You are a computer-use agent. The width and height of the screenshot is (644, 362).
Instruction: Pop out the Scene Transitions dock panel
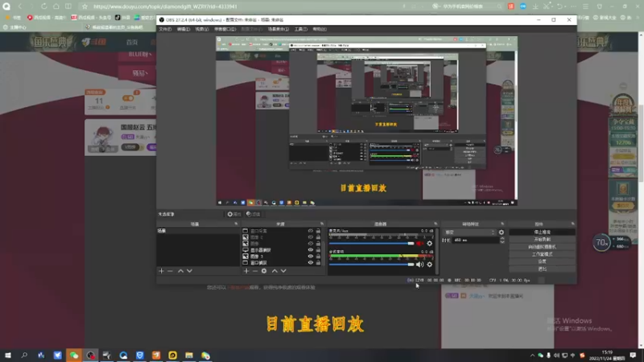(x=502, y=224)
